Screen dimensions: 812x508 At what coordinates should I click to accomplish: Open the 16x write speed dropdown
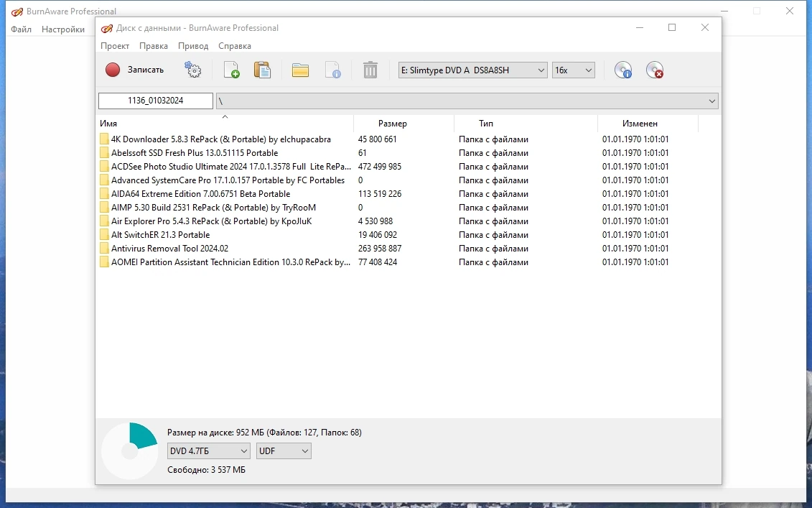click(x=573, y=70)
